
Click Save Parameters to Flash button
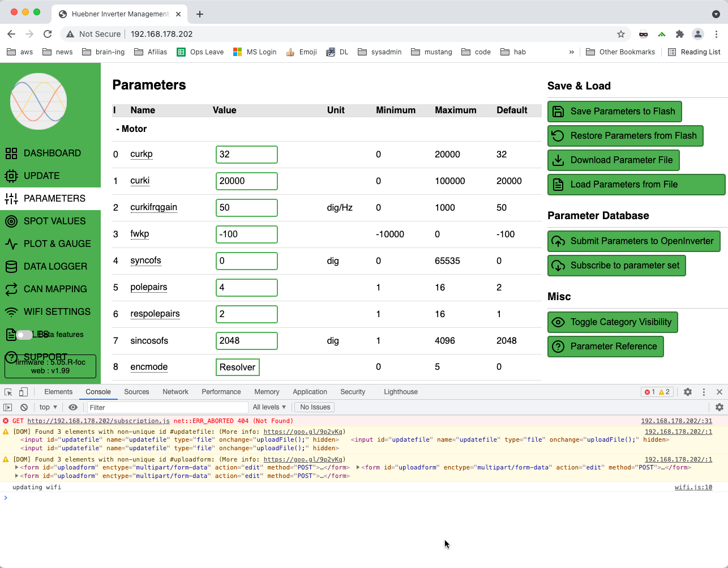[614, 112]
